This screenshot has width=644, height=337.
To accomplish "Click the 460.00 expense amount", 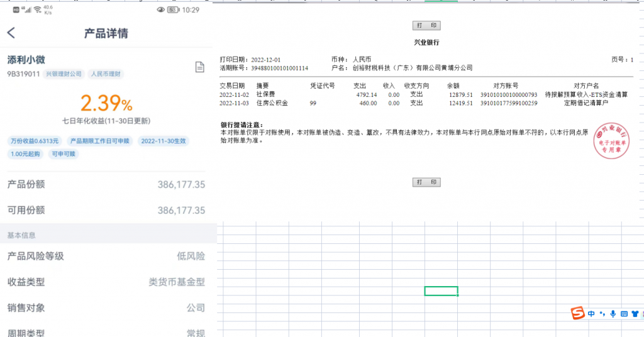I will (368, 104).
